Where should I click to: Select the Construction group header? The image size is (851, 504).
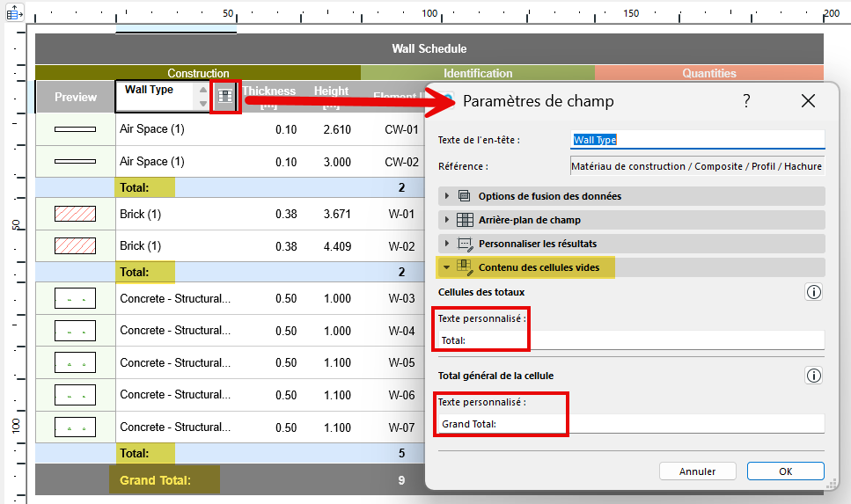[x=198, y=73]
